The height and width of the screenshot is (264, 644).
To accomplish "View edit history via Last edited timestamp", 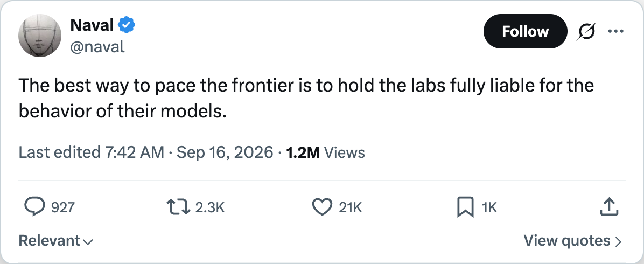I will tap(146, 152).
